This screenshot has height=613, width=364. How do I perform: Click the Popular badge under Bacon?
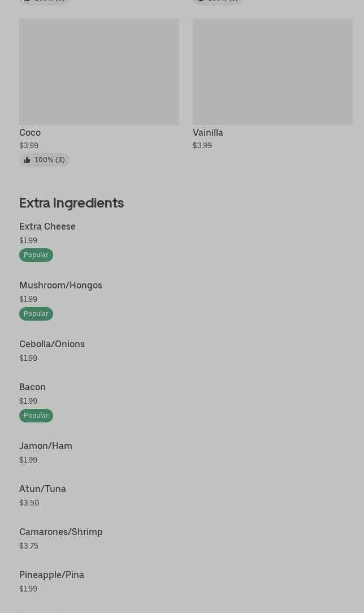coord(36,416)
